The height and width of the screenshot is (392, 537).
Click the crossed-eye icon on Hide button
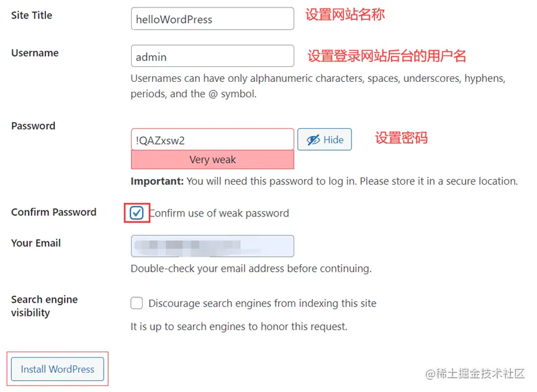tap(313, 140)
